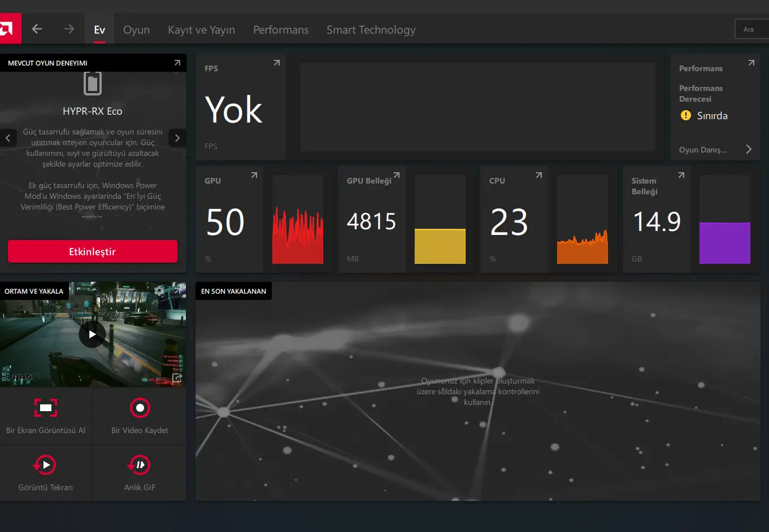
Task: Click the CPU value 23
Action: tap(509, 222)
